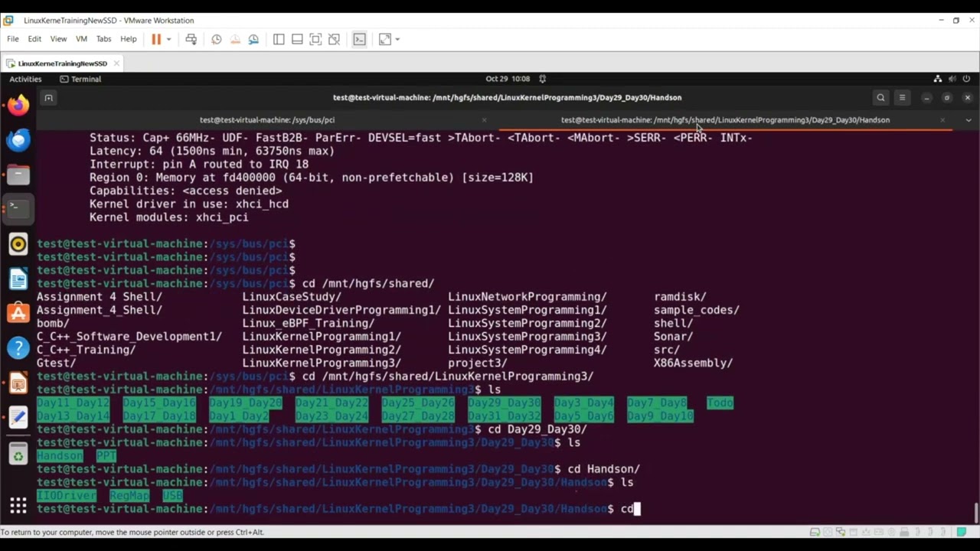The image size is (980, 551).
Task: Toggle the VMware library sidebar
Action: [x=279, y=39]
